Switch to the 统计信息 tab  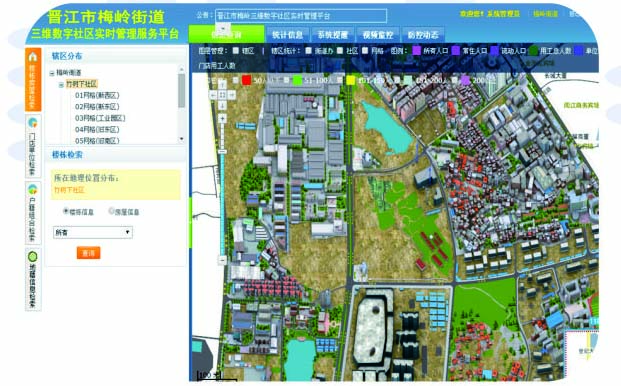288,35
